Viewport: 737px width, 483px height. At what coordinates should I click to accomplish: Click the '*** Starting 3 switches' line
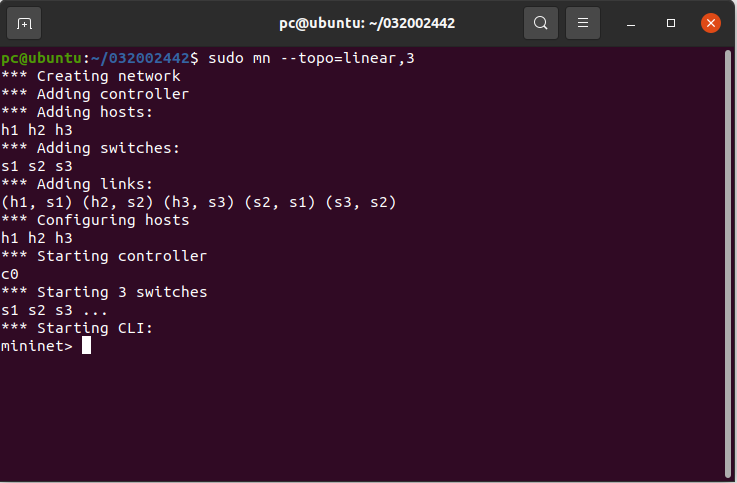(x=104, y=292)
